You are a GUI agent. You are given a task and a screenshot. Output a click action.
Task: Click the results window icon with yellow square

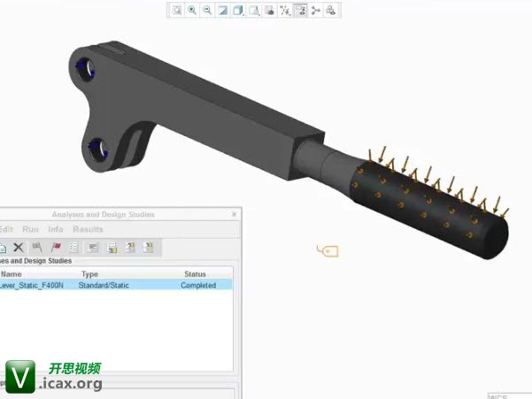[x=112, y=248]
